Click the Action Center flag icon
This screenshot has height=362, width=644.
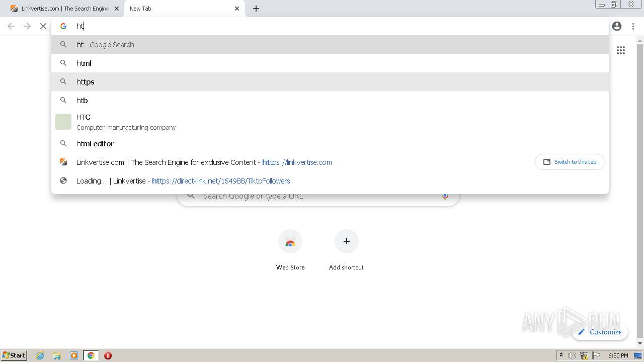(597, 355)
